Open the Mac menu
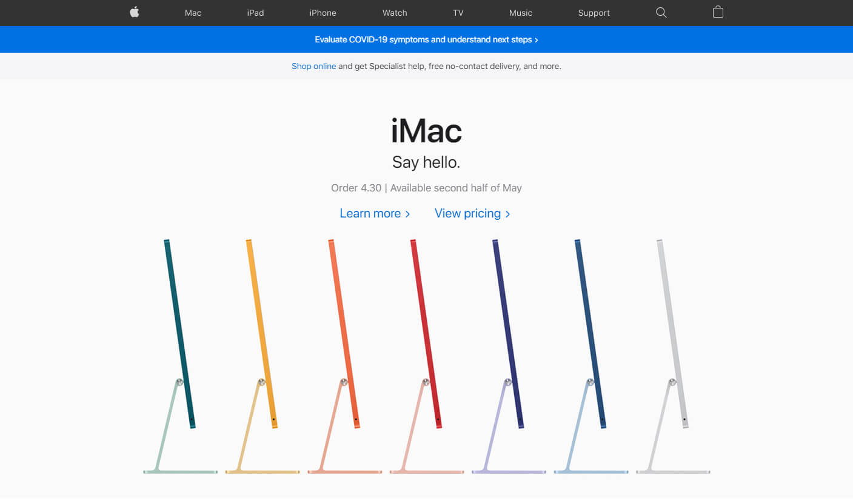853x504 pixels. (193, 13)
